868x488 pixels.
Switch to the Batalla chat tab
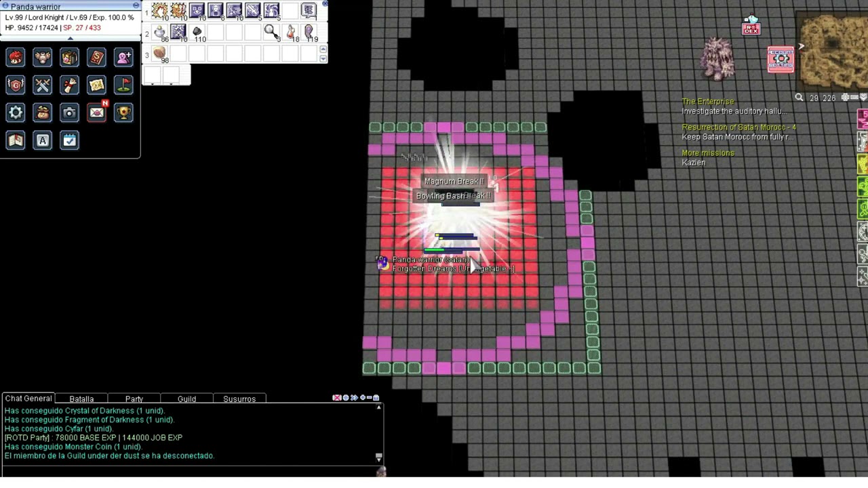81,399
